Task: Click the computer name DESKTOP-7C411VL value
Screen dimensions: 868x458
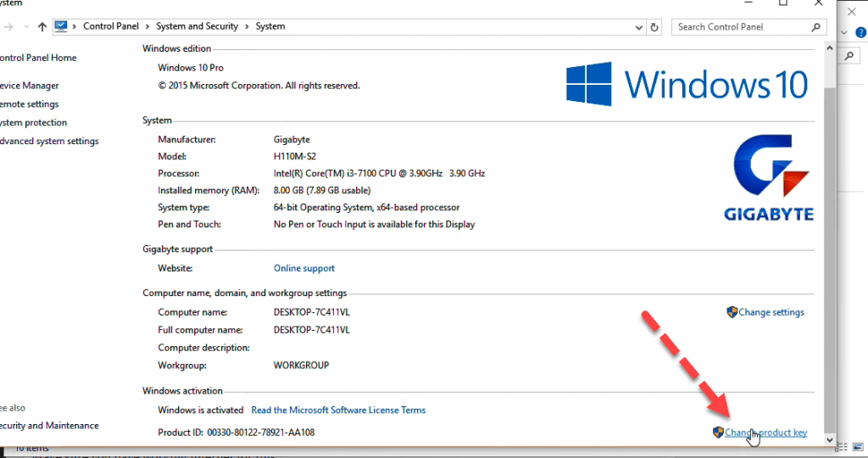Action: [312, 312]
